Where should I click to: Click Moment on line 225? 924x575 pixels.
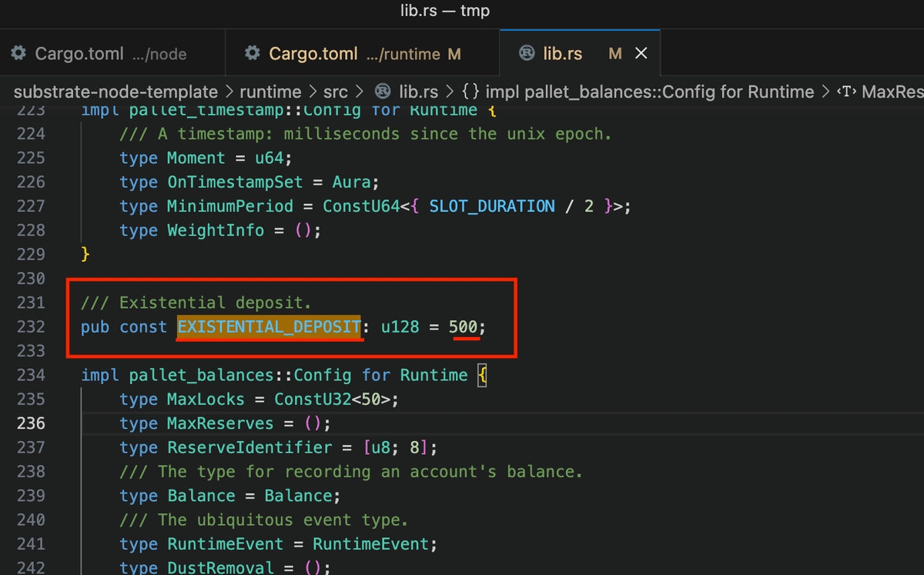(x=196, y=158)
